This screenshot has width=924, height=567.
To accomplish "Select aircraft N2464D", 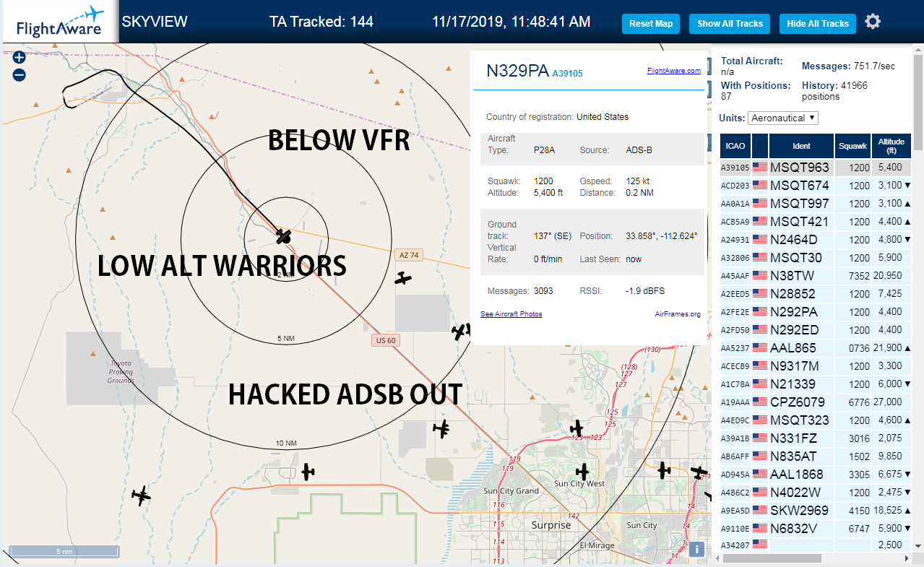I will (x=815, y=240).
